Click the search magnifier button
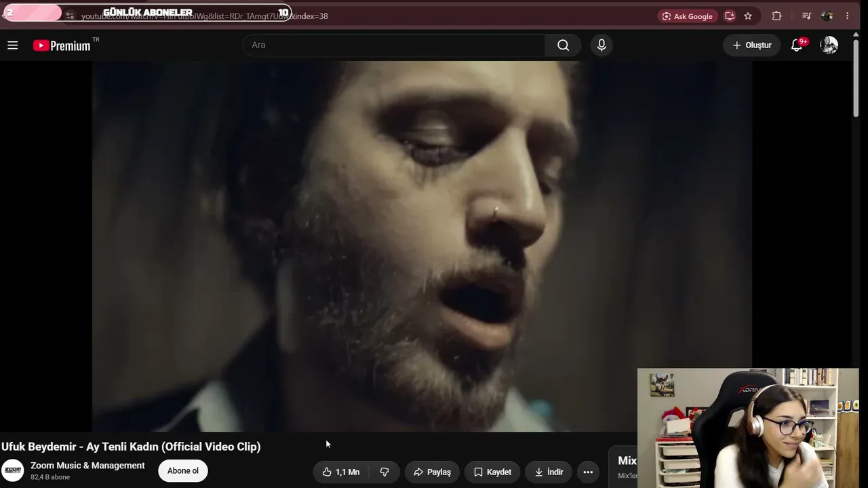 563,45
